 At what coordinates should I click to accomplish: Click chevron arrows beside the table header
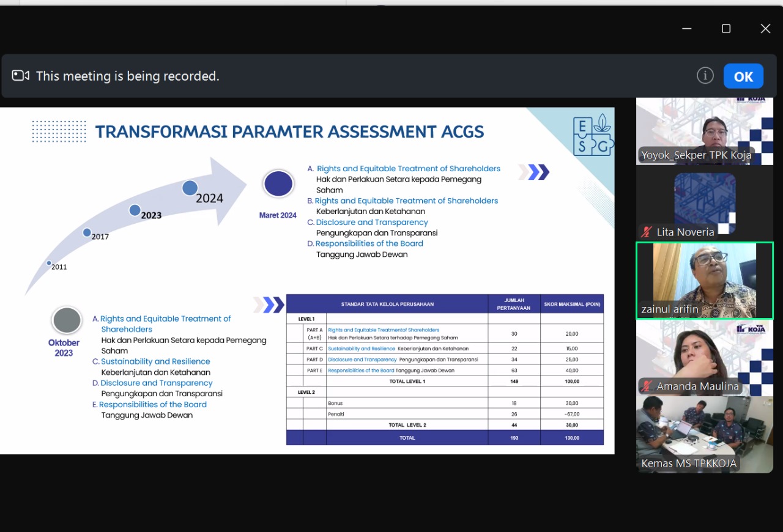269,305
